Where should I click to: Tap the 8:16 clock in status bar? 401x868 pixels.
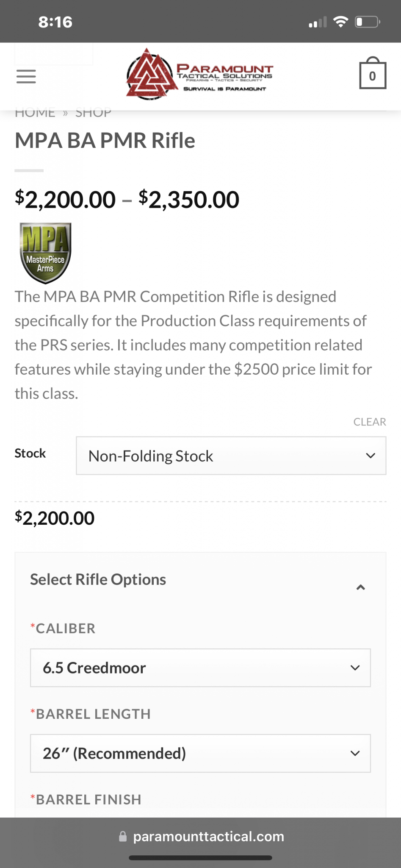[55, 22]
